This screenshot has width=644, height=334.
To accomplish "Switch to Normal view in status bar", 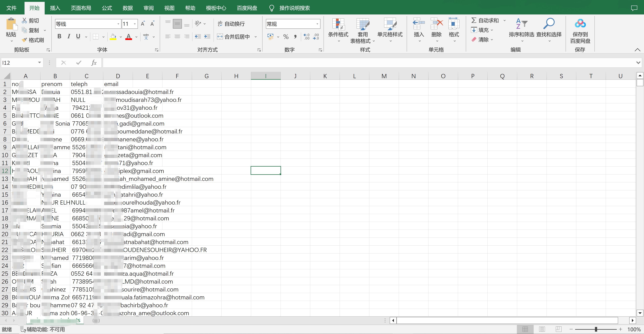I will [525, 329].
